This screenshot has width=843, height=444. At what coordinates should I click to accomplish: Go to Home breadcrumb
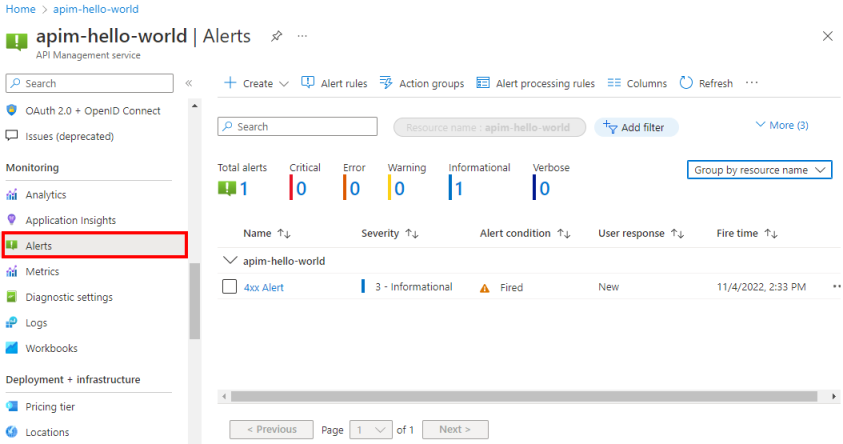point(20,9)
